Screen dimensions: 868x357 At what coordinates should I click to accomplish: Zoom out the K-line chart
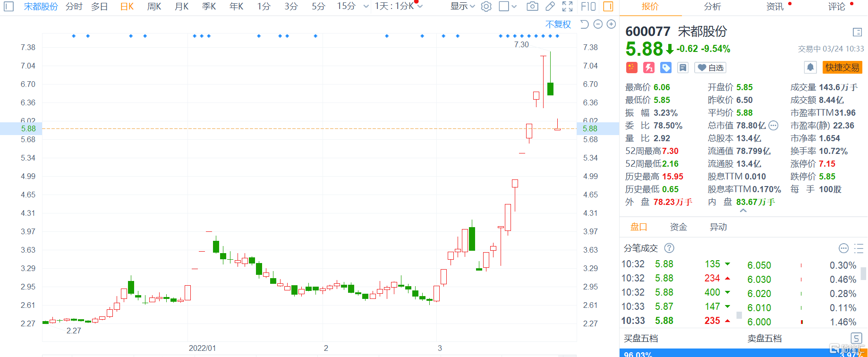[x=598, y=24]
